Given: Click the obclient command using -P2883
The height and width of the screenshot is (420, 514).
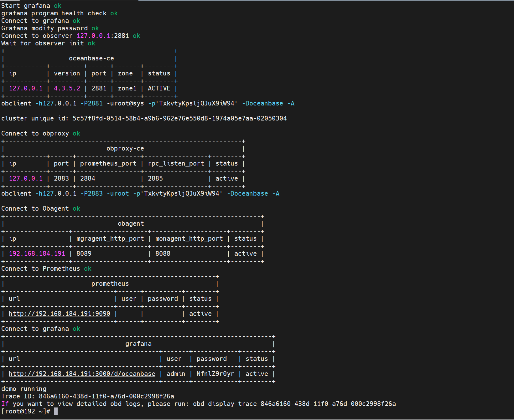Looking at the screenshot, I should click(140, 193).
